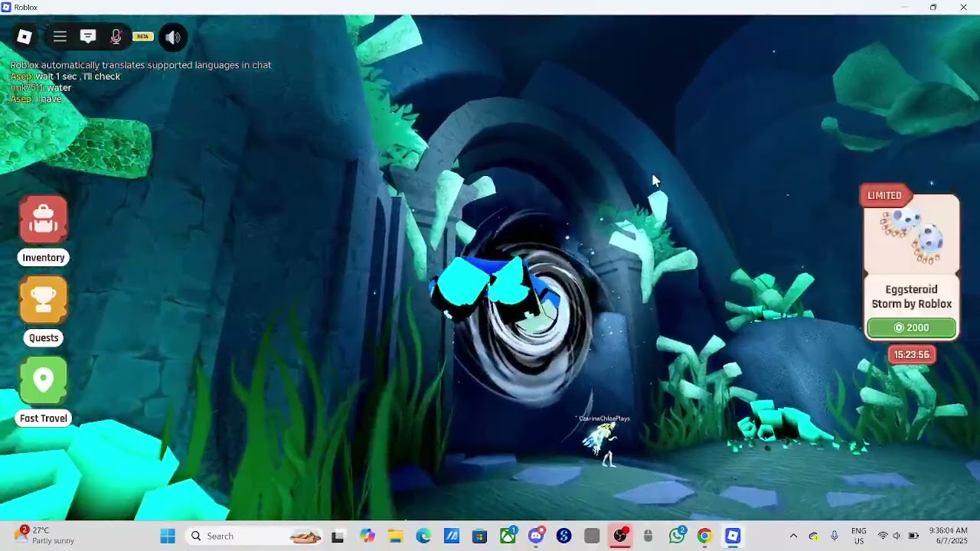Open the ENG US language switcher
Viewport: 980px width, 551px height.
pyautogui.click(x=859, y=536)
